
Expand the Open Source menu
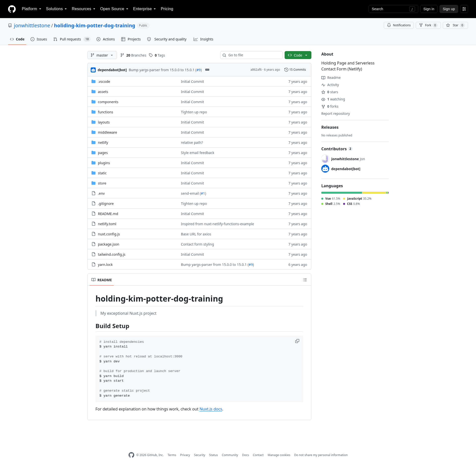click(x=114, y=9)
